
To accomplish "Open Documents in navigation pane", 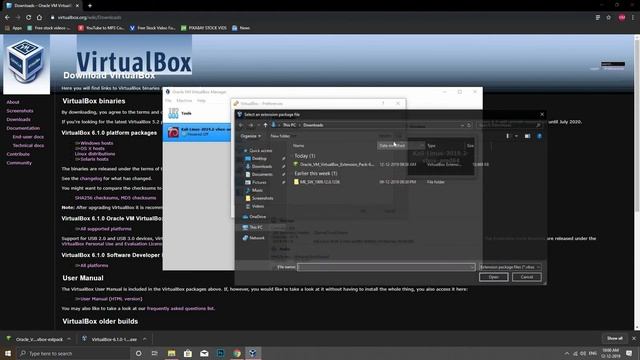I will tap(262, 174).
